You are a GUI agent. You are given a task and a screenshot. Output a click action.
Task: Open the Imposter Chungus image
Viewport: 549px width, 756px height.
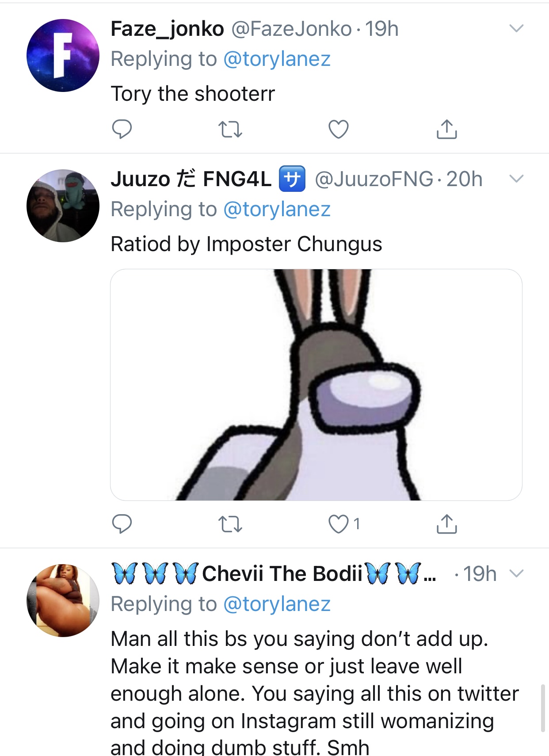click(316, 385)
